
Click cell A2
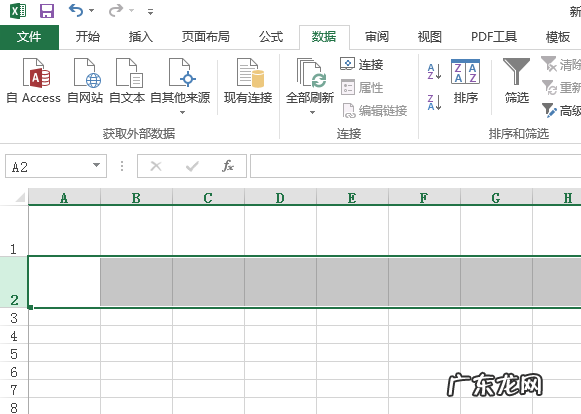click(x=64, y=282)
